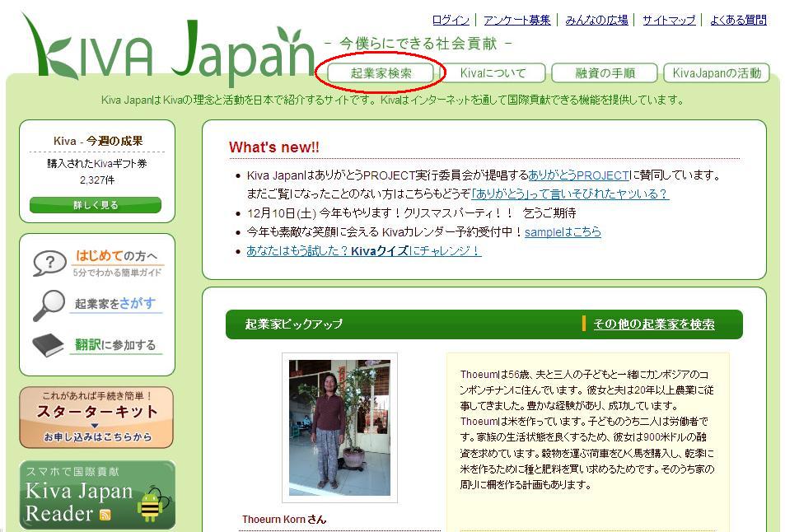The width and height of the screenshot is (785, 532).
Task: Click the 購入されたKivaギフト券 text
Action: [97, 164]
